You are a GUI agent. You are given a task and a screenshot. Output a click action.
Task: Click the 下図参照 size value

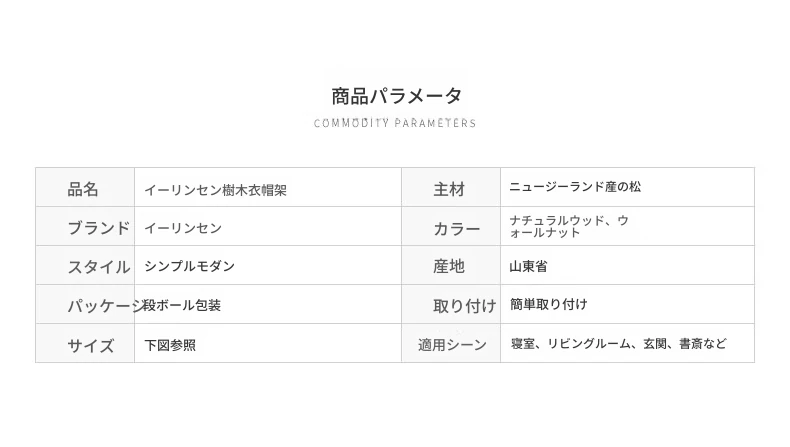pos(170,345)
